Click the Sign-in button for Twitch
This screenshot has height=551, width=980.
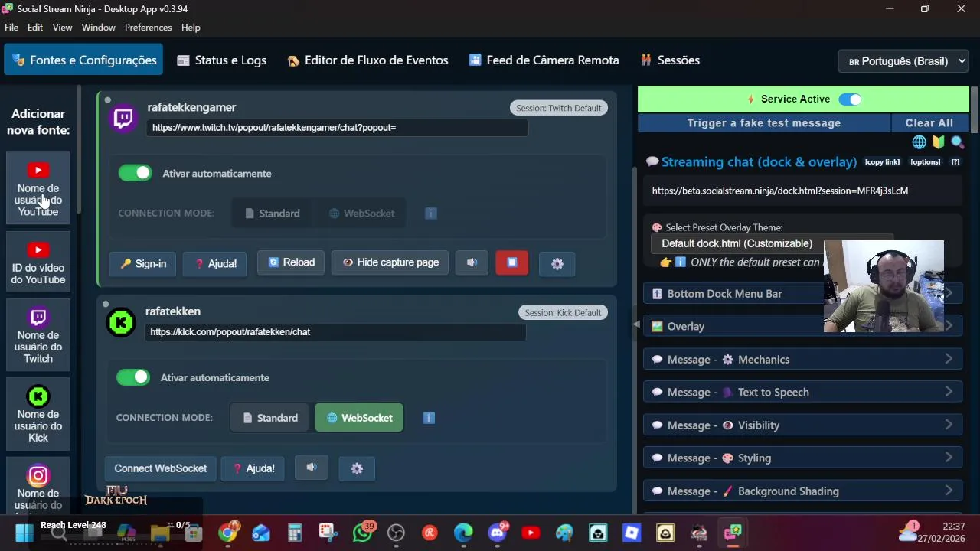pyautogui.click(x=143, y=263)
